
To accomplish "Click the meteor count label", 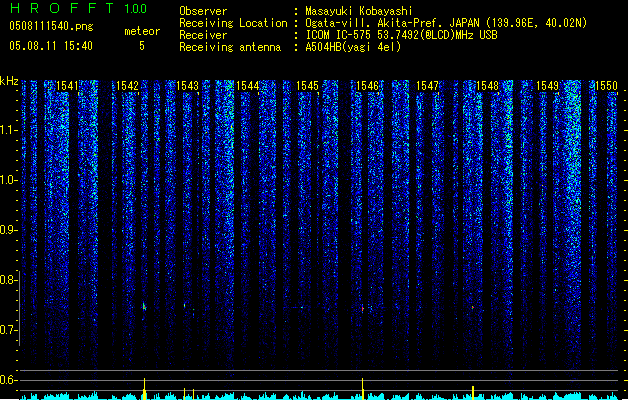I will click(x=142, y=31).
